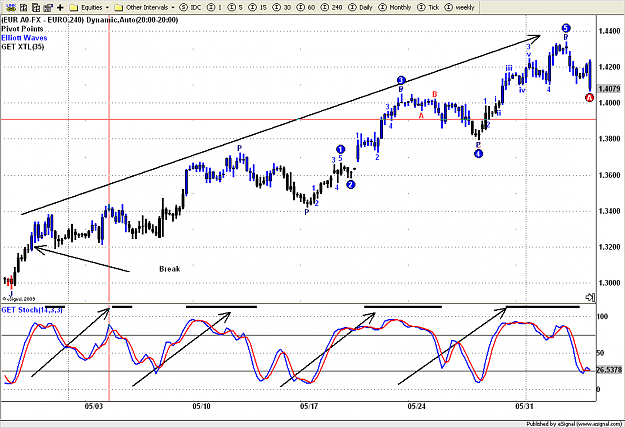Click the Elliott Waves study label
Screen dimensions: 625x428
[24, 38]
